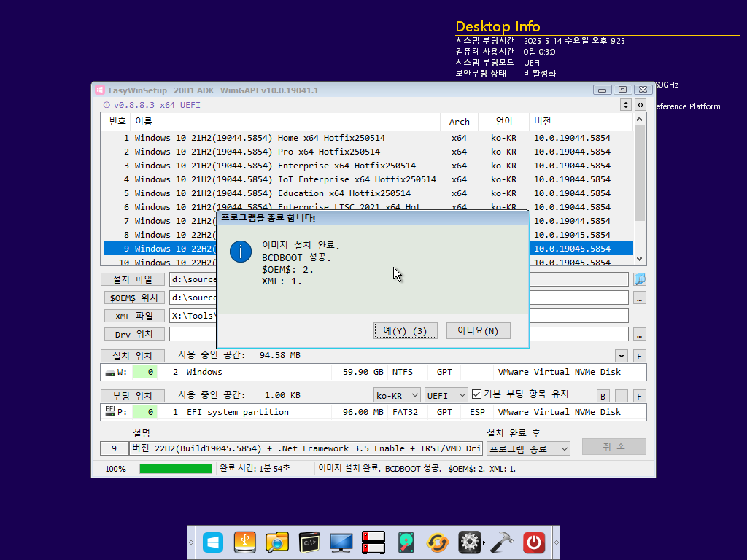Screen dimensions: 747x560
Task: Toggle the 기본 부팅 항목 유지 checkbox
Action: pos(476,394)
